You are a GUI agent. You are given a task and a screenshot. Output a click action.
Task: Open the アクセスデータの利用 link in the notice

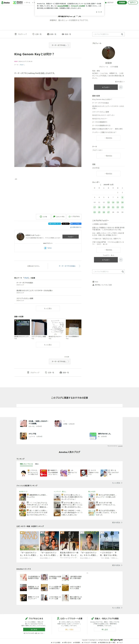78,6
